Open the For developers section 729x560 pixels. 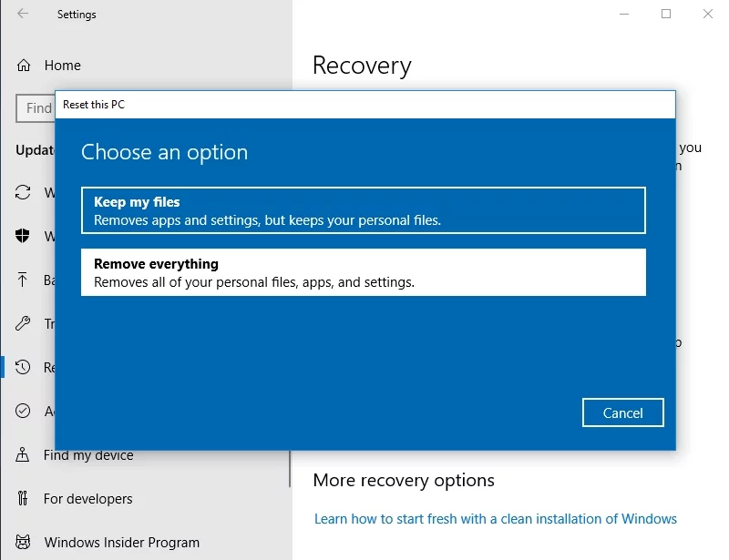click(87, 499)
